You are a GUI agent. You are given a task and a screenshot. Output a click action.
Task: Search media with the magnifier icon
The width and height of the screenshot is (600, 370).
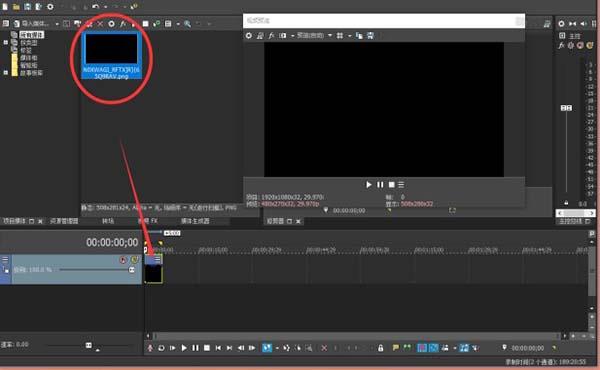point(188,24)
